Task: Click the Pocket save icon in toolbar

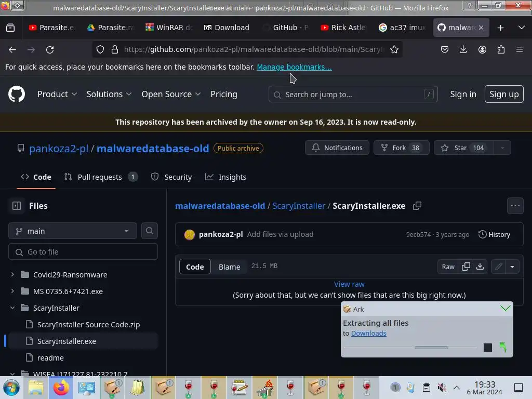Action: click(x=445, y=49)
